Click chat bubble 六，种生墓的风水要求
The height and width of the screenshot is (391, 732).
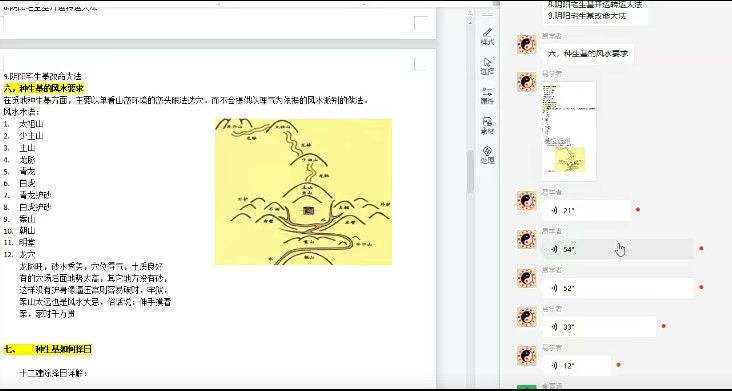point(588,54)
